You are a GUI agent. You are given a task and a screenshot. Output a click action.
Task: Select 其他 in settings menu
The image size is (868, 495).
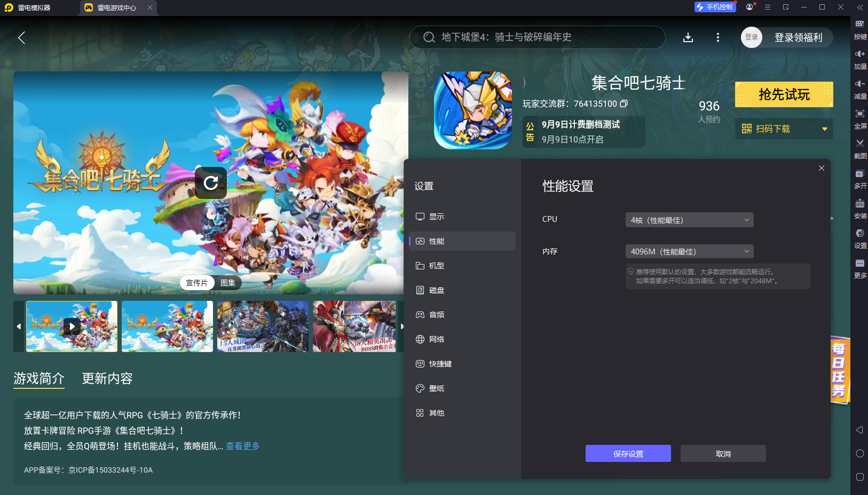click(462, 413)
